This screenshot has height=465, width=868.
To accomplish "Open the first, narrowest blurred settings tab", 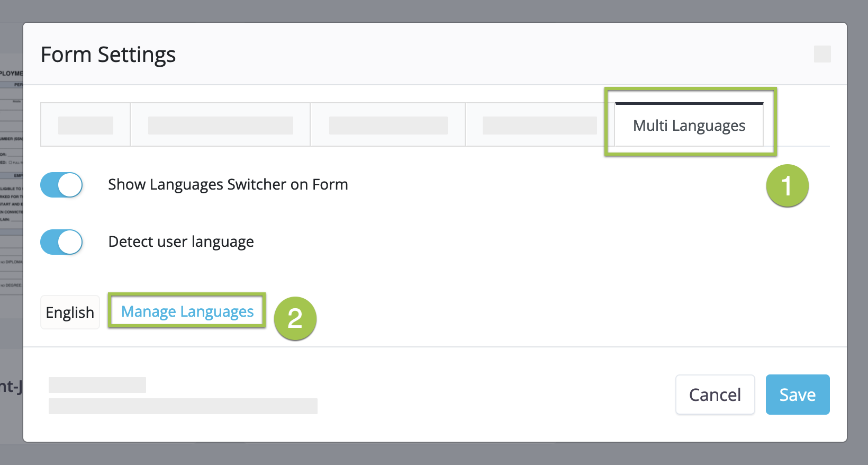I will coord(86,125).
